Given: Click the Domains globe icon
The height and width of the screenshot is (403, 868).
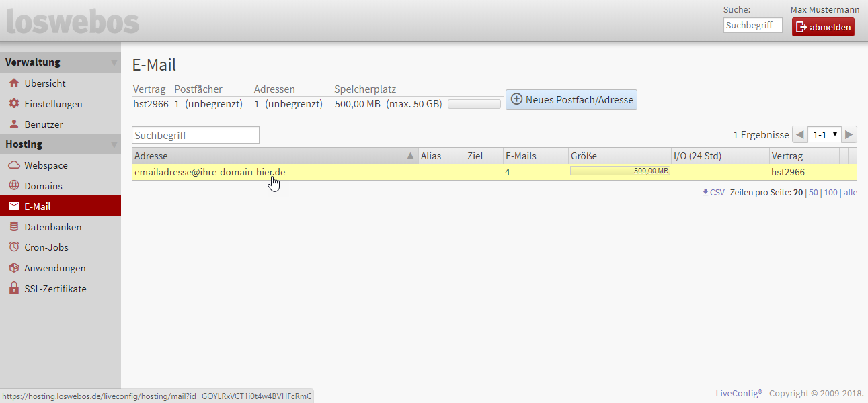Looking at the screenshot, I should pyautogui.click(x=13, y=186).
